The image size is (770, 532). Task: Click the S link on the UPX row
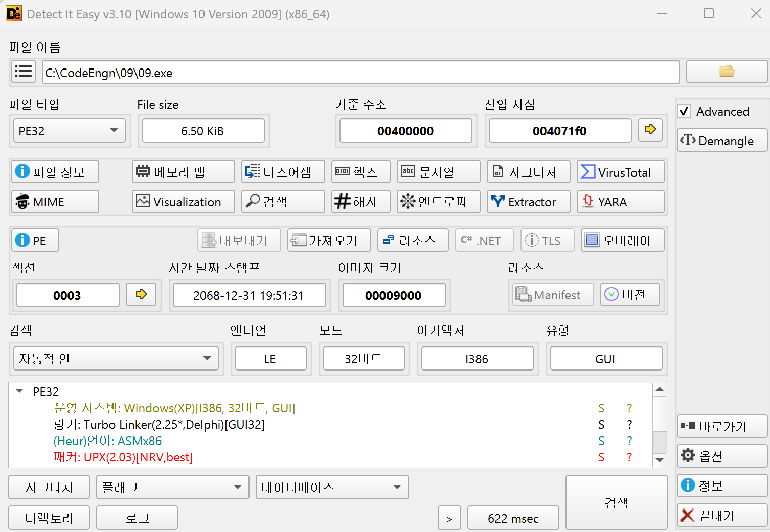click(x=601, y=457)
